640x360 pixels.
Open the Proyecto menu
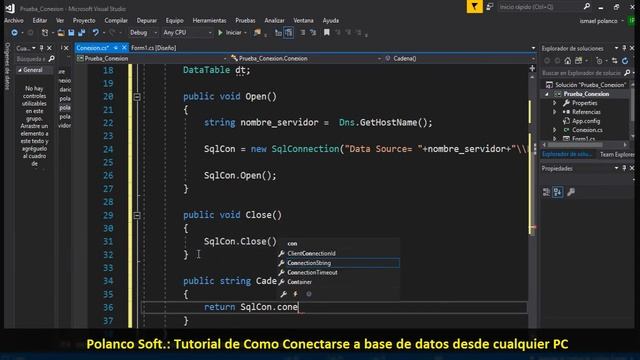[84, 20]
